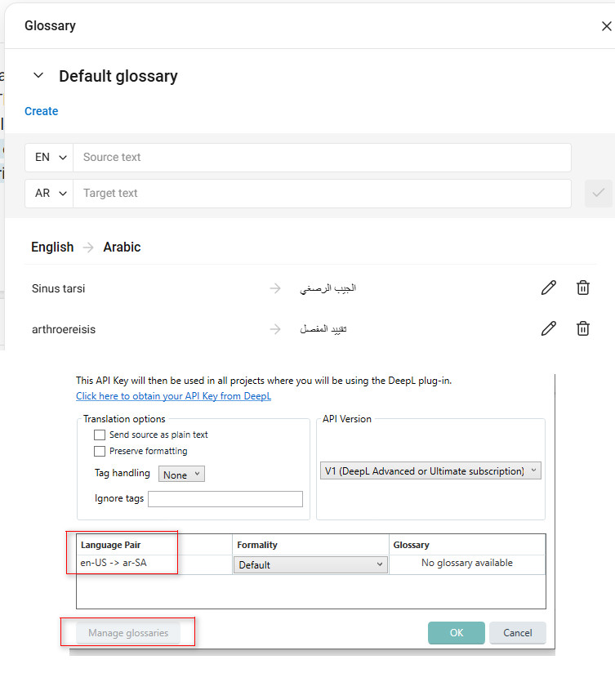Open the API Version dropdown

tap(430, 470)
